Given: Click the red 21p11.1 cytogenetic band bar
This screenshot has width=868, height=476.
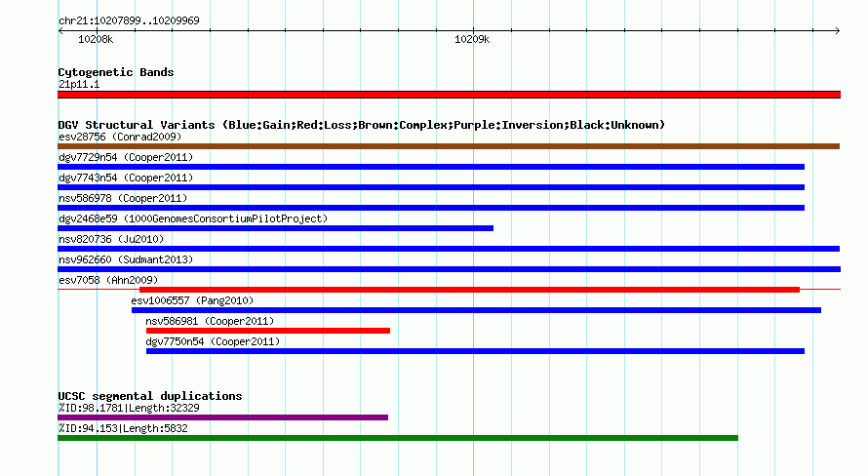Looking at the screenshot, I should tap(449, 95).
